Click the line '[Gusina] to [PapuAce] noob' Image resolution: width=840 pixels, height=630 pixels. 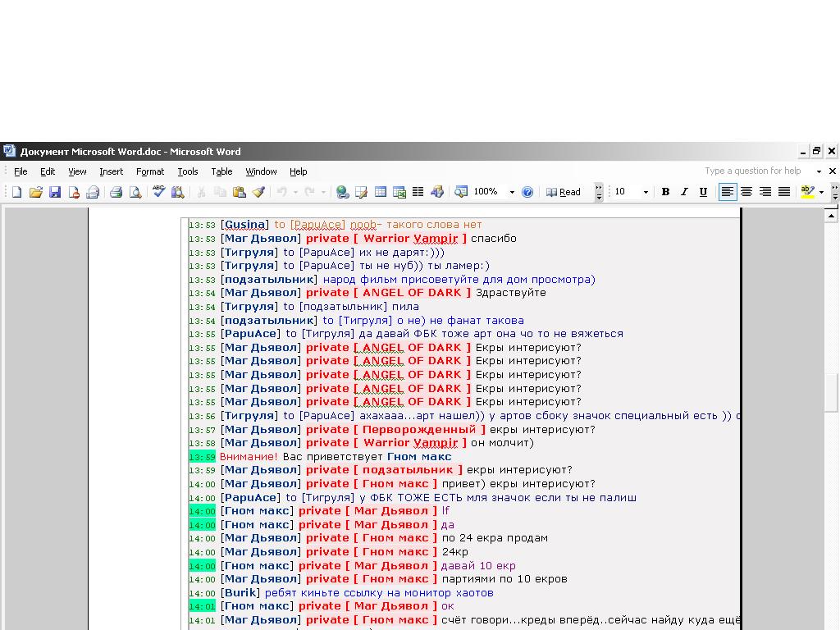pyautogui.click(x=335, y=225)
